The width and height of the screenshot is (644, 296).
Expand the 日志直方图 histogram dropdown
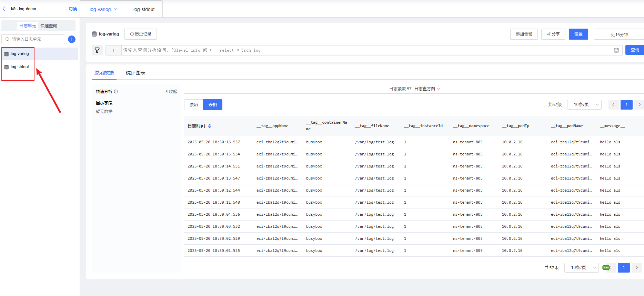tap(427, 89)
